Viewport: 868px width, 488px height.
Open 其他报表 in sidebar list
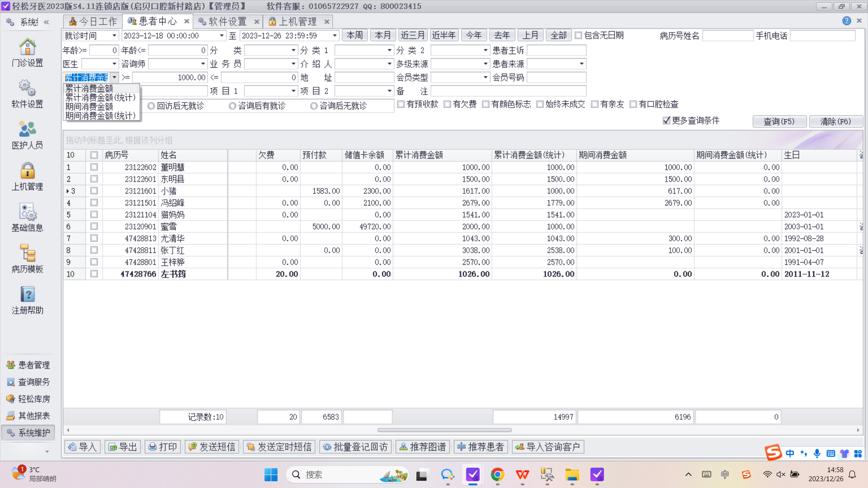tap(28, 416)
